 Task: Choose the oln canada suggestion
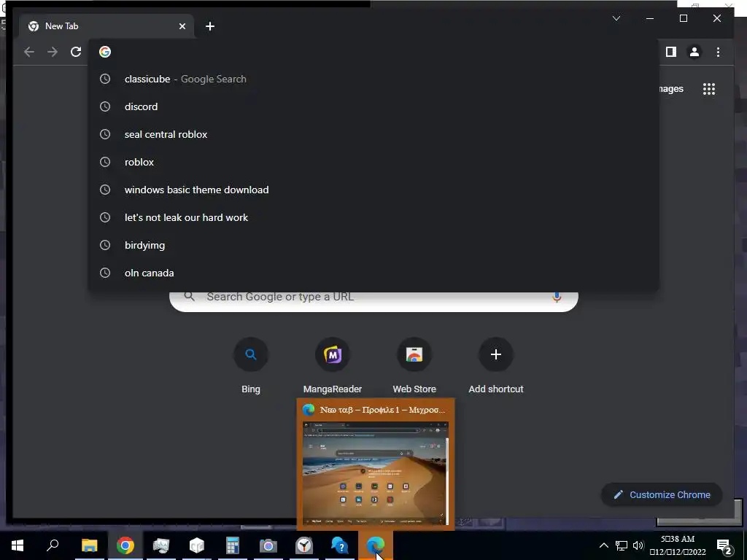tap(373, 273)
